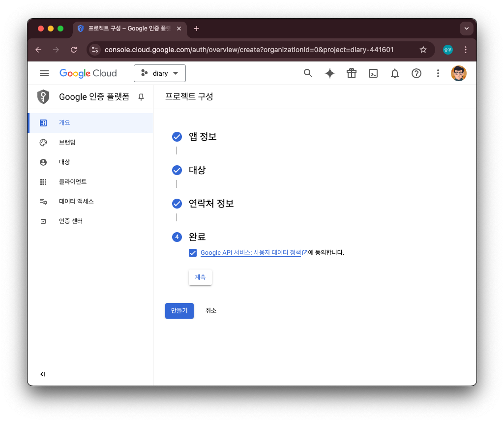
Task: Expand the 연락처 정보 step
Action: (203, 204)
